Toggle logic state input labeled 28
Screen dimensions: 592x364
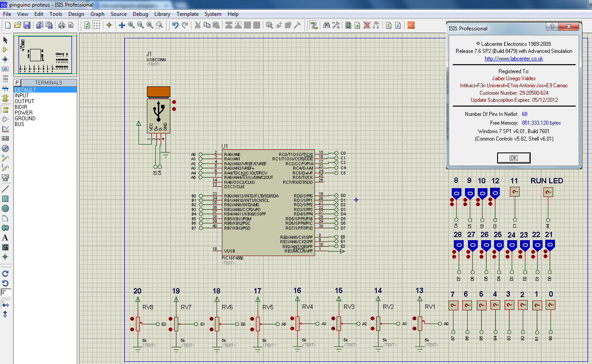[x=459, y=245]
